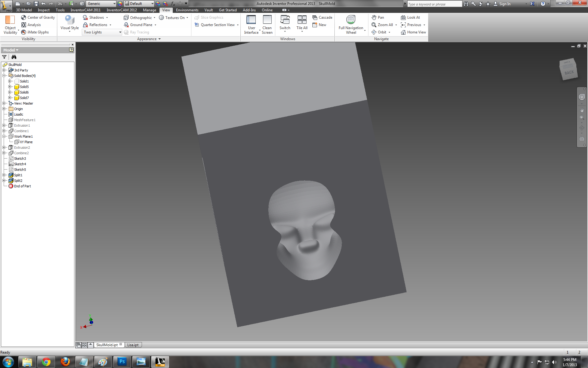This screenshot has height=368, width=588.
Task: Click the help search keyword field
Action: tap(434, 4)
